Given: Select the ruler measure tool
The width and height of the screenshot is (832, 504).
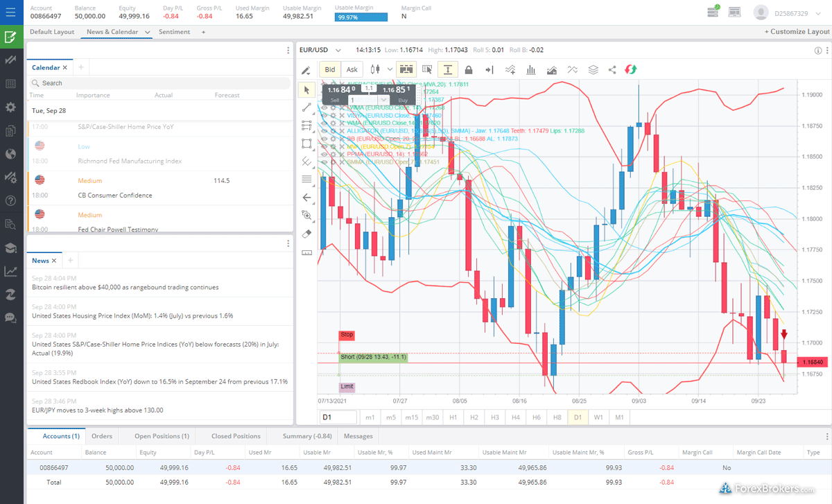Looking at the screenshot, I should [x=306, y=252].
